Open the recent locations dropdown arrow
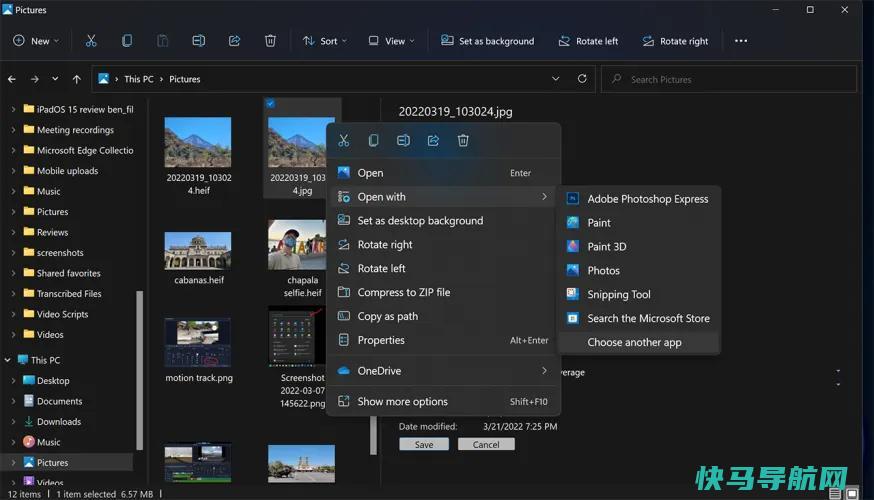 (55, 79)
